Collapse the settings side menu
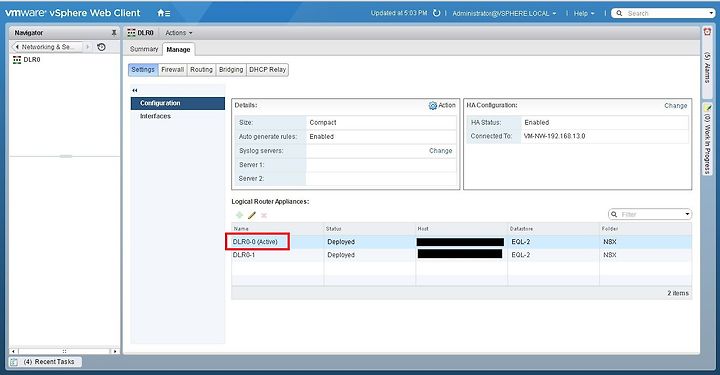Screen dimensions: 720x375 tap(135, 90)
